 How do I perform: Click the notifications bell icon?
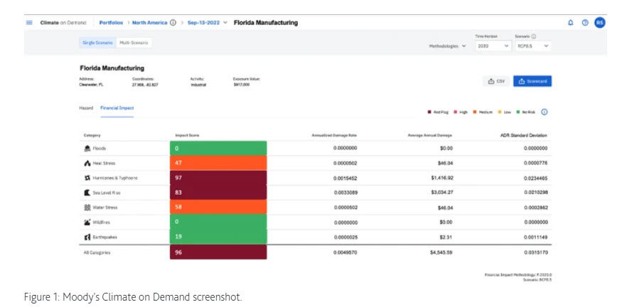pyautogui.click(x=571, y=23)
